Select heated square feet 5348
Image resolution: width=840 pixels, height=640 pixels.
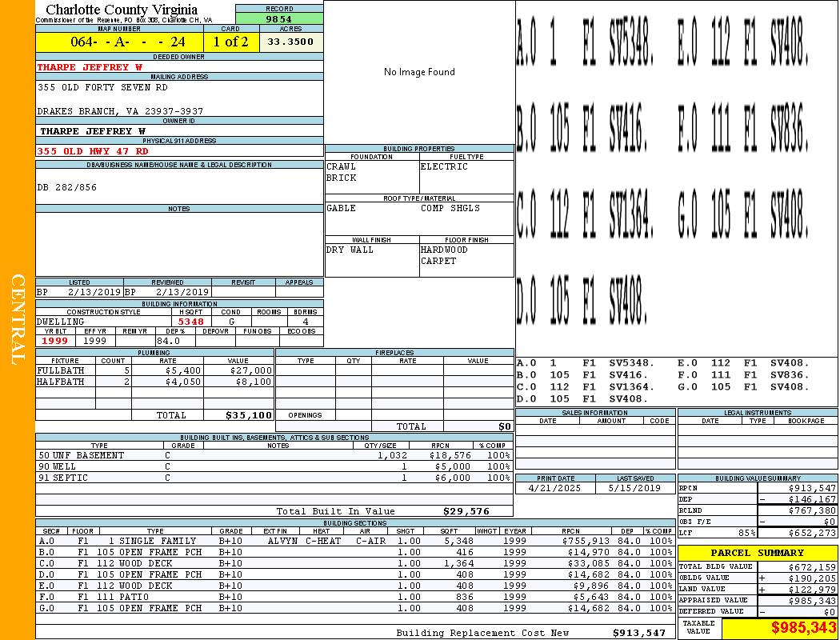190,322
